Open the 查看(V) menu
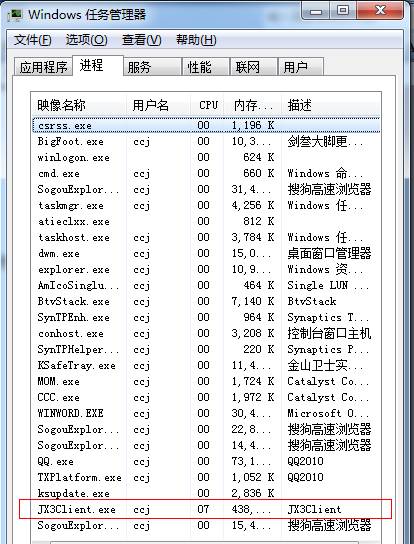 (x=142, y=40)
